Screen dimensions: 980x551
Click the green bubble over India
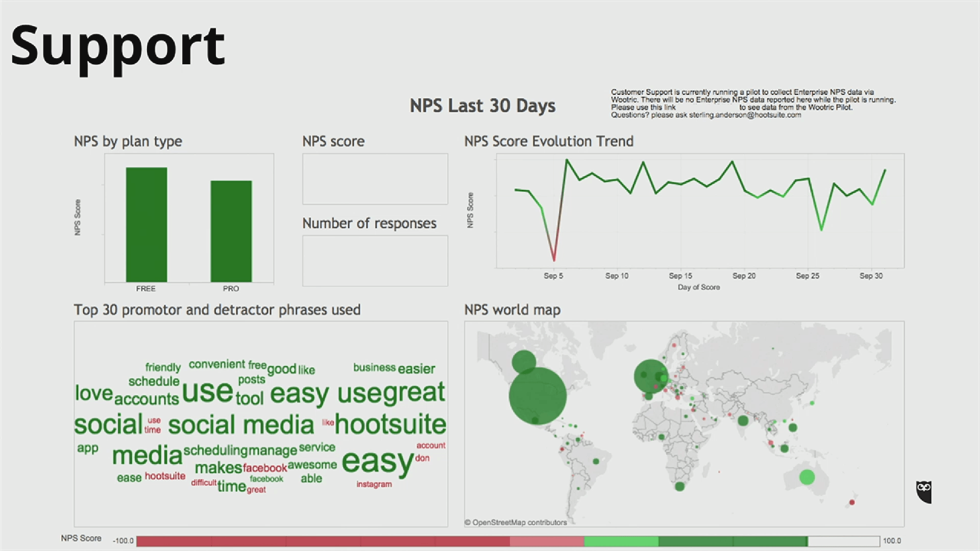pyautogui.click(x=743, y=421)
